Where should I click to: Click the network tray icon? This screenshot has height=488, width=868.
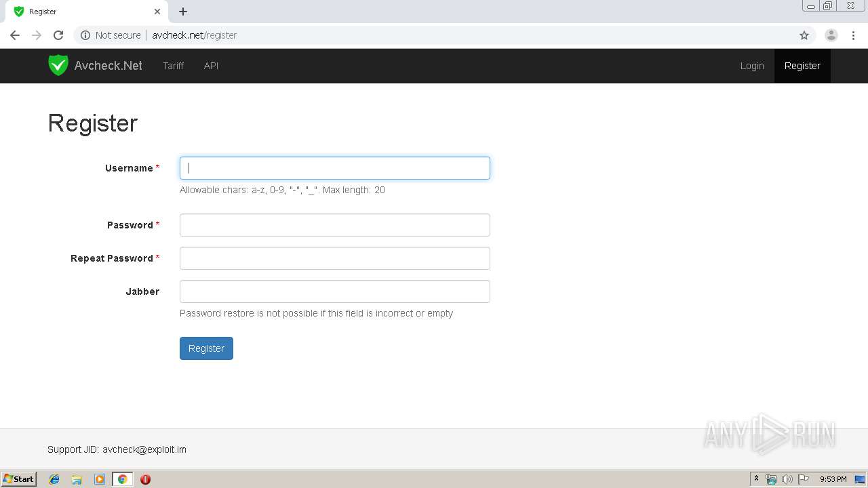tap(771, 479)
